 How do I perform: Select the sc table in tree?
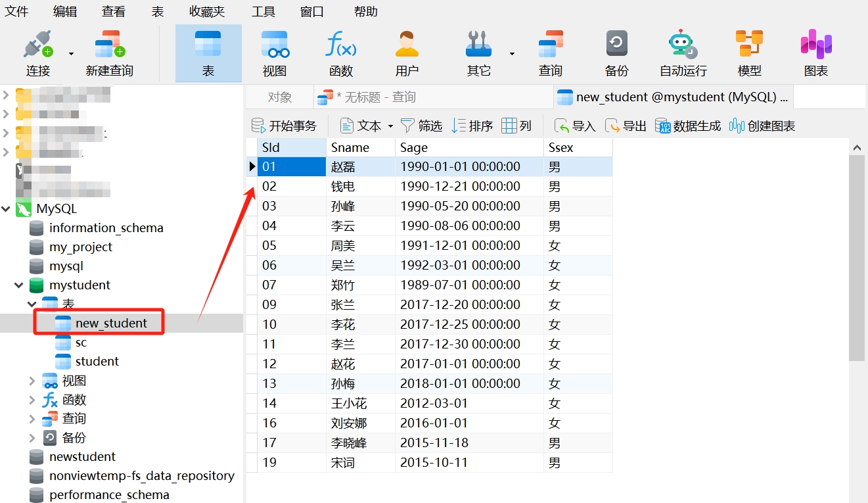[81, 343]
